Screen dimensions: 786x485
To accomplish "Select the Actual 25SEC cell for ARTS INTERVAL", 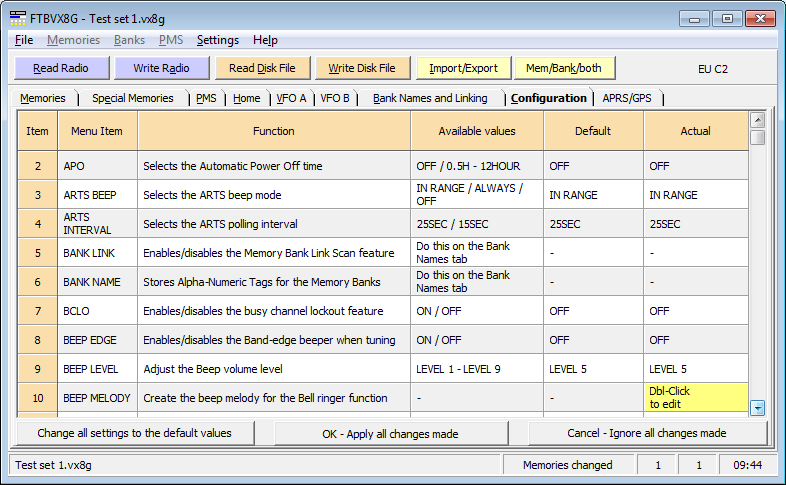I will click(x=696, y=224).
